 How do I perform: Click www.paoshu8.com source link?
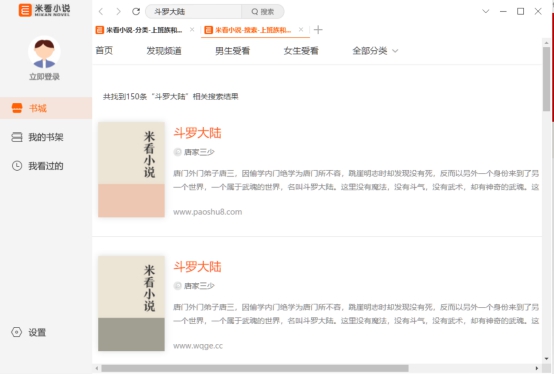[207, 212]
